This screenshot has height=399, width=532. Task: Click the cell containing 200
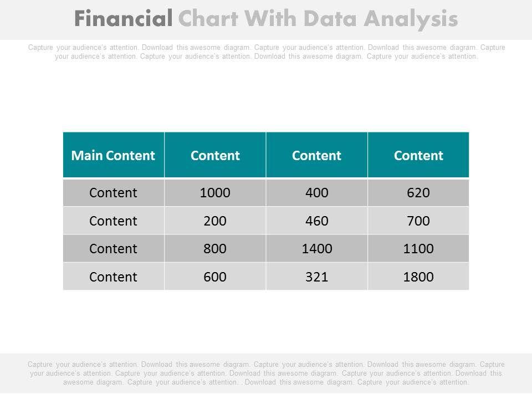pyautogui.click(x=215, y=221)
